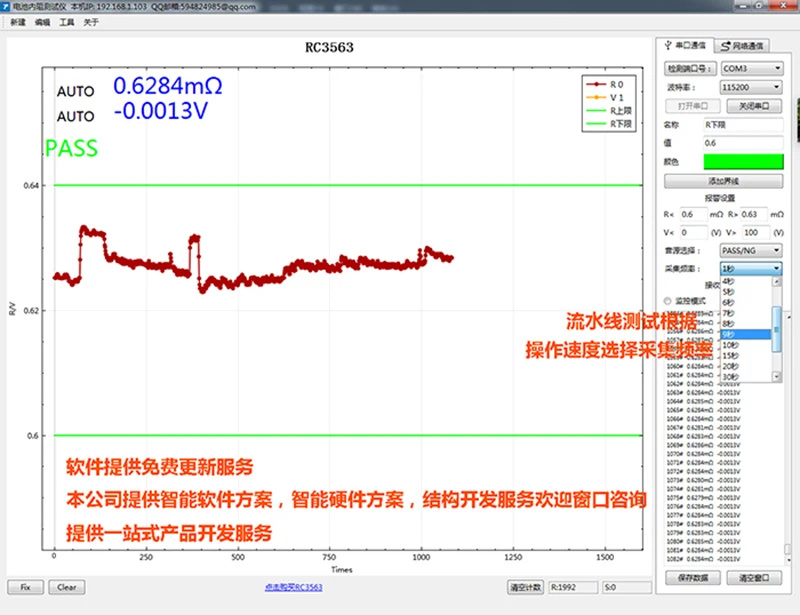The height and width of the screenshot is (615, 800).
Task: Select 5秒 in the frequency list
Action: (745, 292)
